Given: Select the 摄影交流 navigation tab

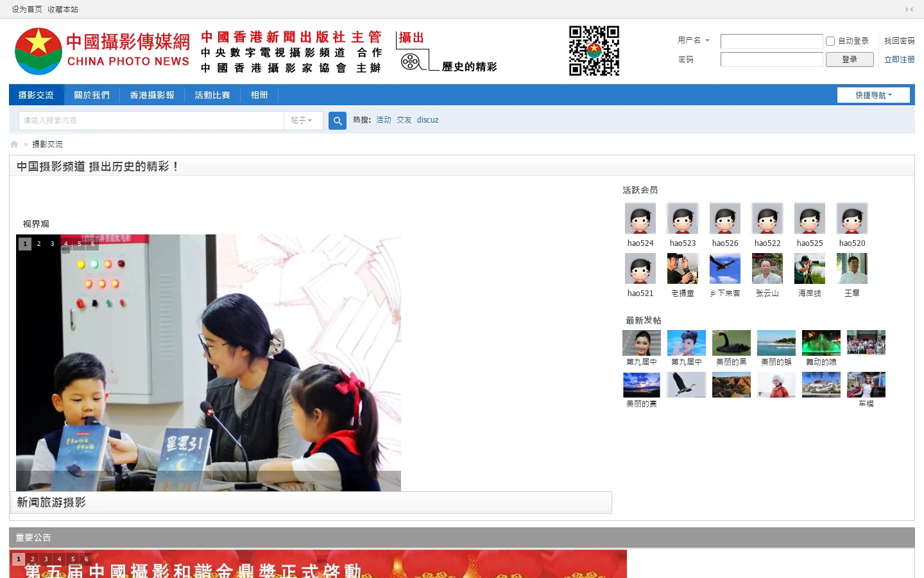Looking at the screenshot, I should (36, 95).
